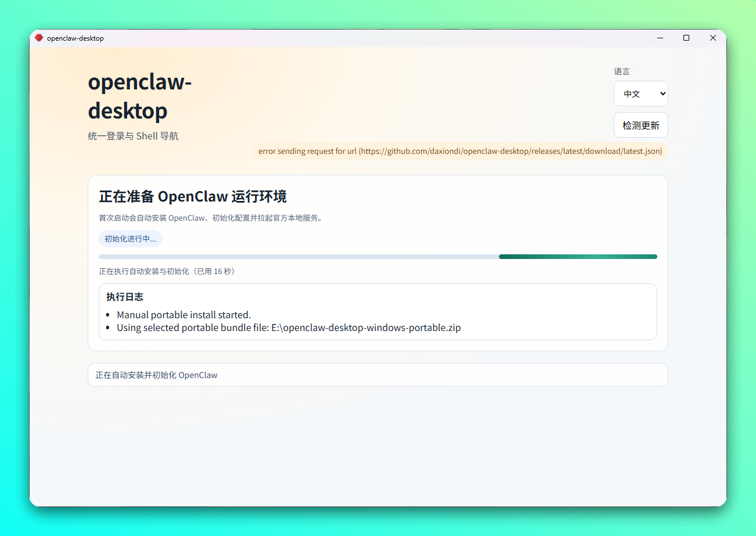Click the 语言 label above the selector
756x536 pixels.
(x=621, y=71)
